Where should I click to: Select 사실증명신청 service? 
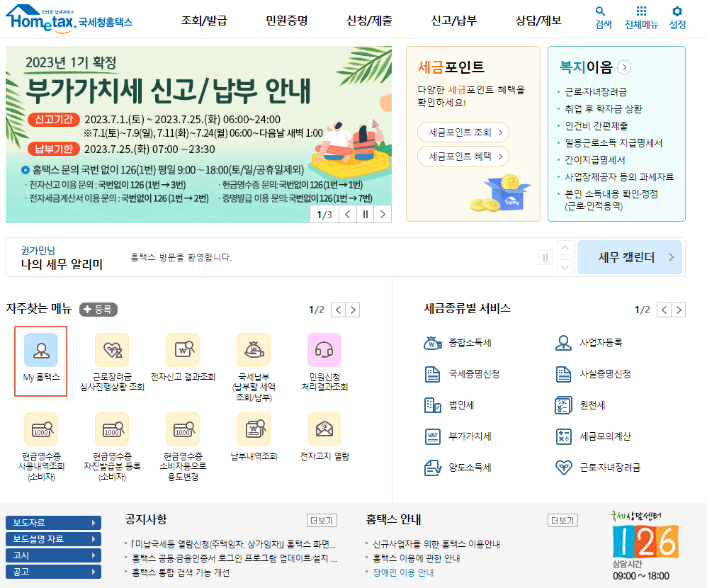[x=593, y=374]
